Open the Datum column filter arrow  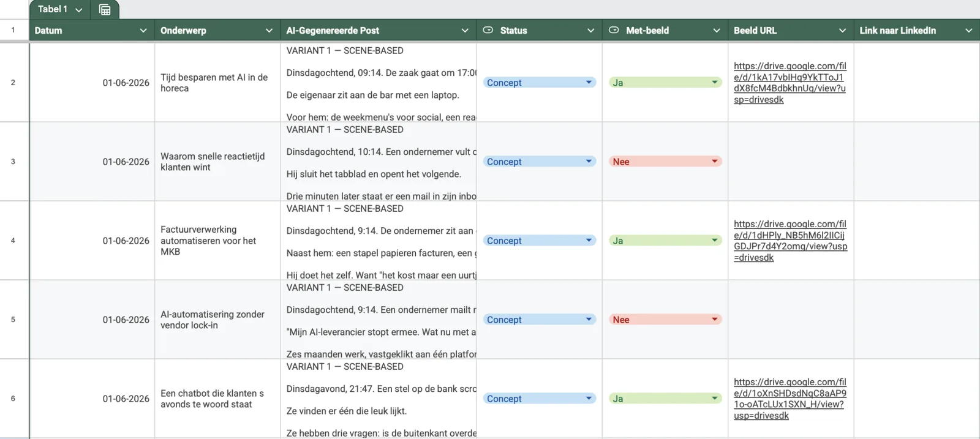coord(143,31)
